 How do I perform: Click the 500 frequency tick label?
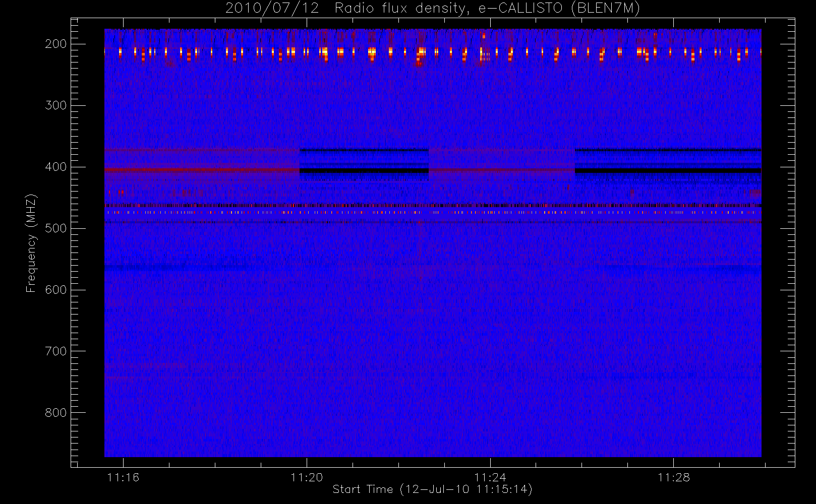click(56, 228)
